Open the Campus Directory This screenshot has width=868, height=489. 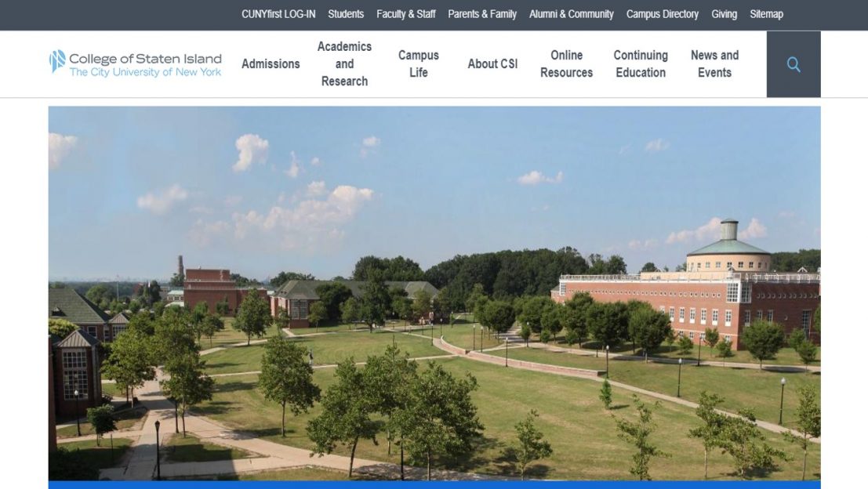pyautogui.click(x=662, y=14)
